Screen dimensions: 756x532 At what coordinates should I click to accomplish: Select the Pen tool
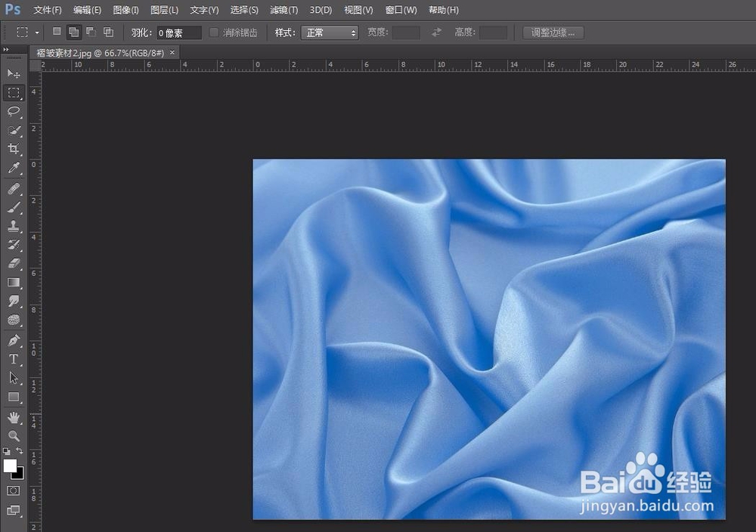pos(14,339)
